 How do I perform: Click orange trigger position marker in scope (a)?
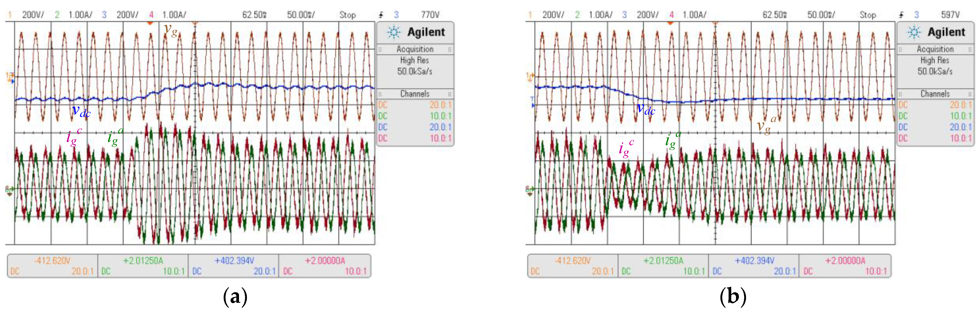(150, 23)
